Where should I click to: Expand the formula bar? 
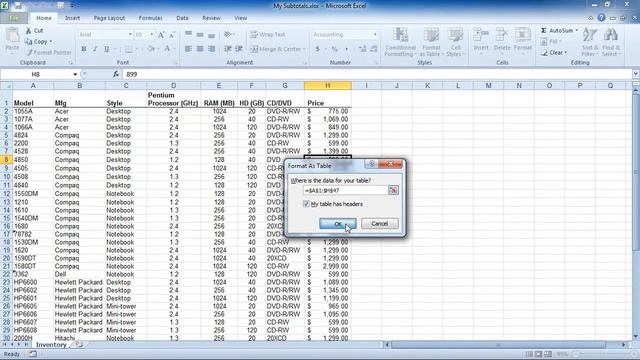pyautogui.click(x=636, y=74)
